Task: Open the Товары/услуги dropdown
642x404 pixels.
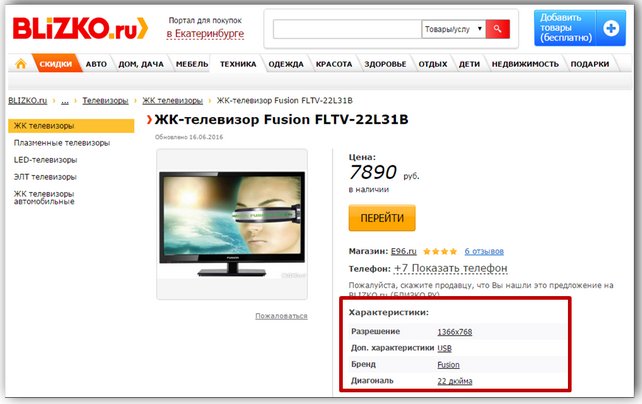Action: (x=454, y=29)
